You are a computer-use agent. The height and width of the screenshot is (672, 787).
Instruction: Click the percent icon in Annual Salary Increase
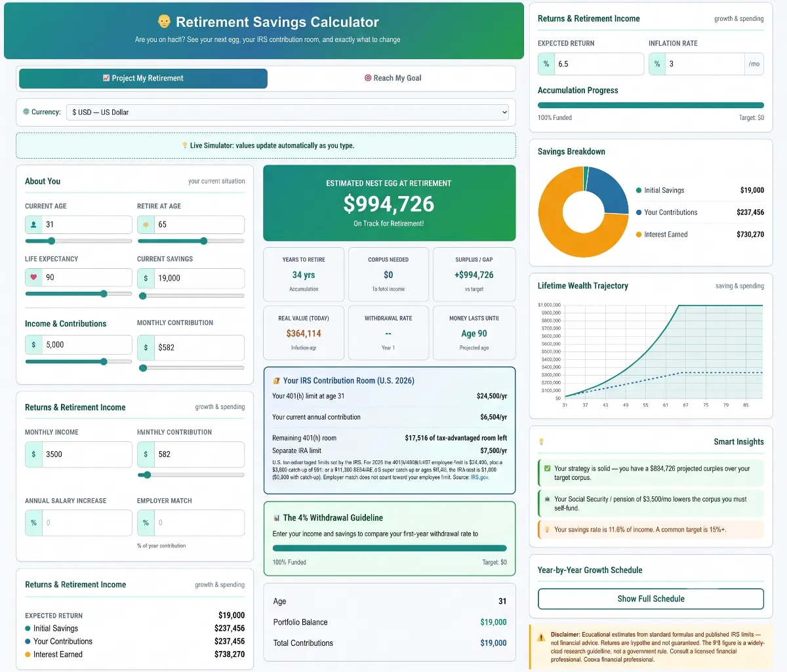click(33, 523)
